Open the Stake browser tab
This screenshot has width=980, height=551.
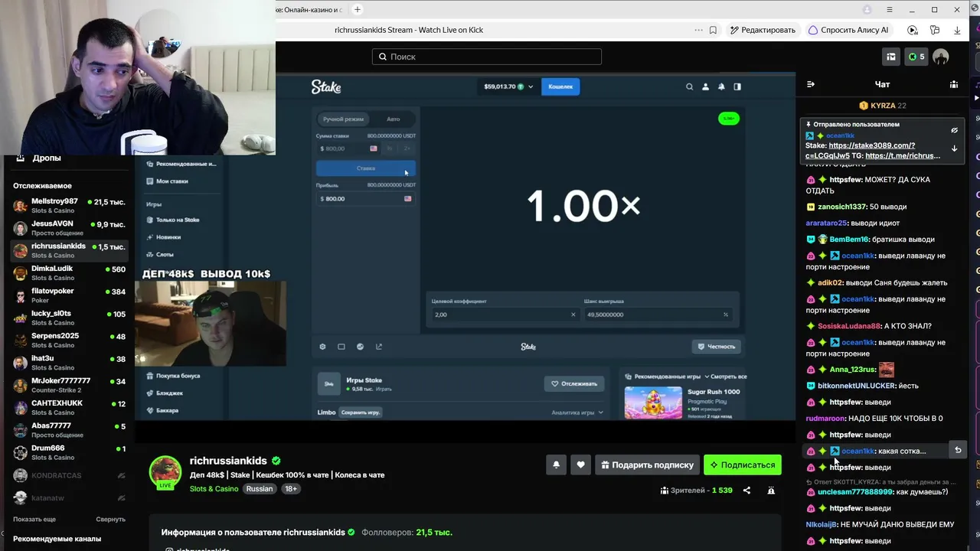tap(309, 9)
